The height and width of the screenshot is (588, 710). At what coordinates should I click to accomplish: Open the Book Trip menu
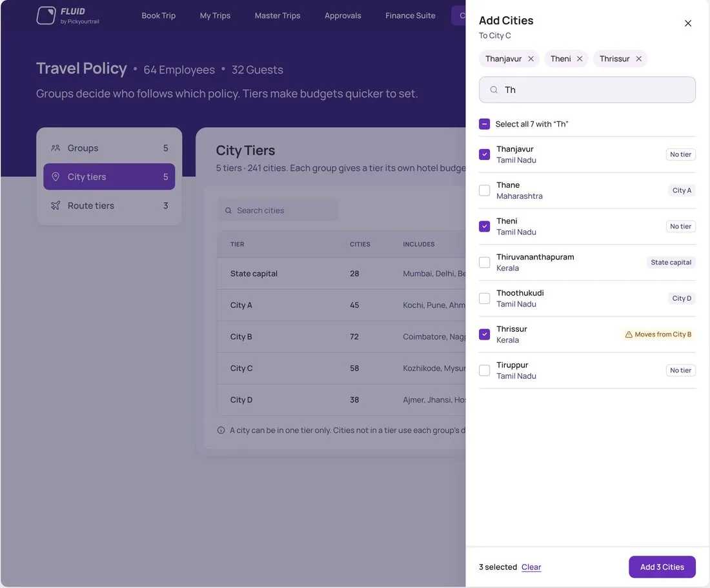pos(159,15)
